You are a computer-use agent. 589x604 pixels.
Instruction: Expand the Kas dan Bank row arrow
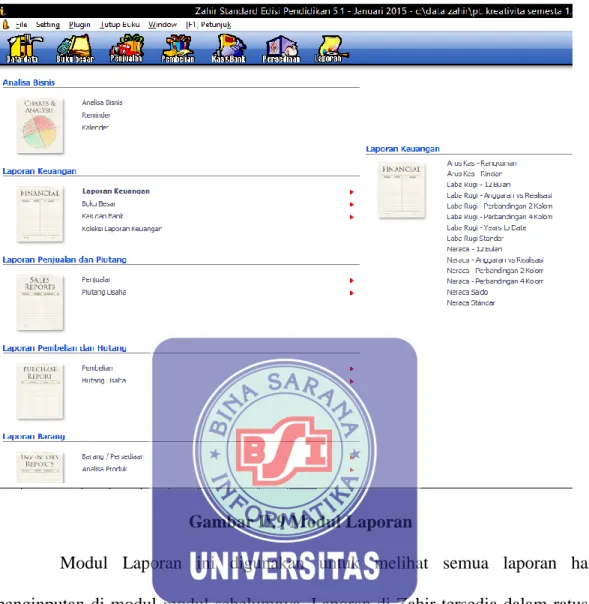pyautogui.click(x=352, y=217)
